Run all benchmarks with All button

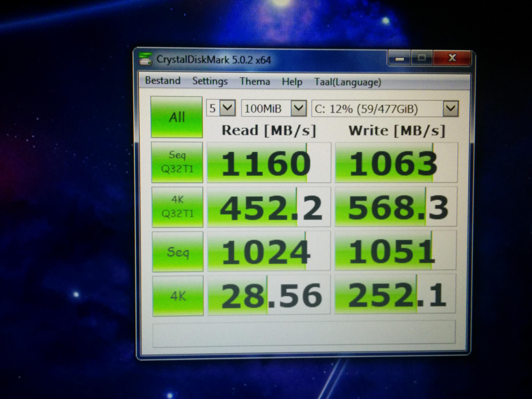click(x=177, y=117)
